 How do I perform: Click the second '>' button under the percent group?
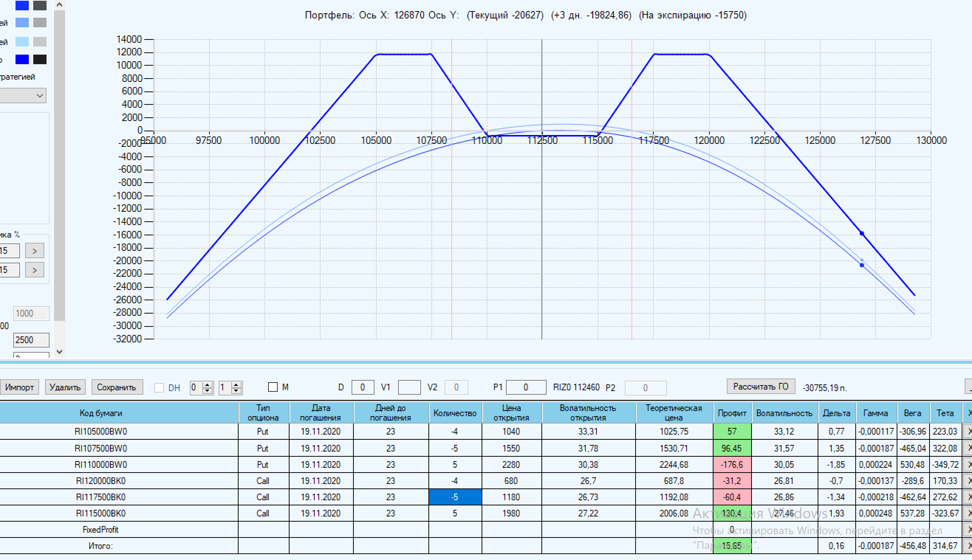click(35, 270)
